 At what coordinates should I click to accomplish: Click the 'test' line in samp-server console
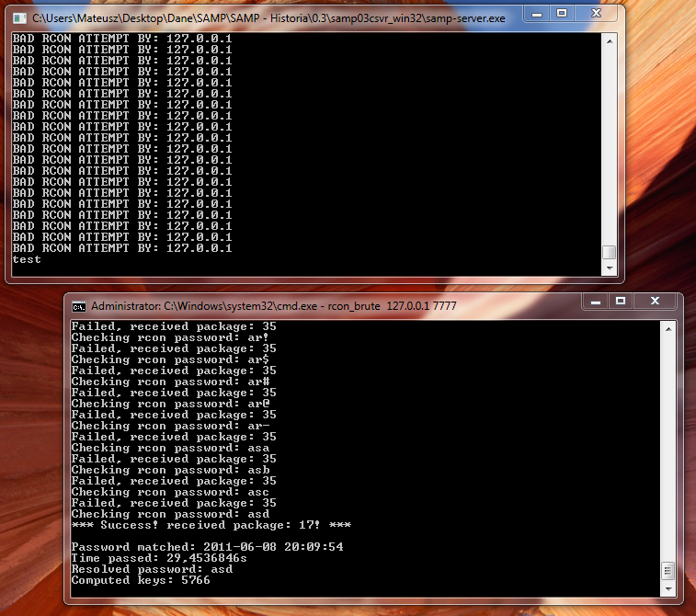point(27,259)
